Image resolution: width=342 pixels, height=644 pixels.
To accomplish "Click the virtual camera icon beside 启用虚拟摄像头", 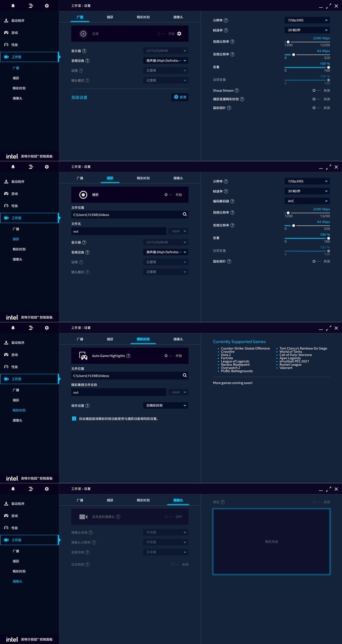I will click(x=83, y=517).
